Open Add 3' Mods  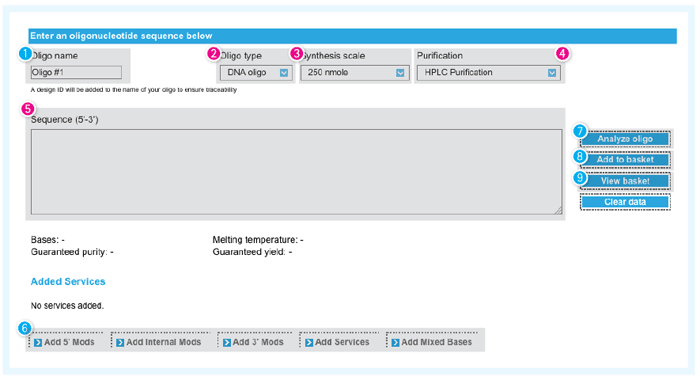click(x=254, y=342)
